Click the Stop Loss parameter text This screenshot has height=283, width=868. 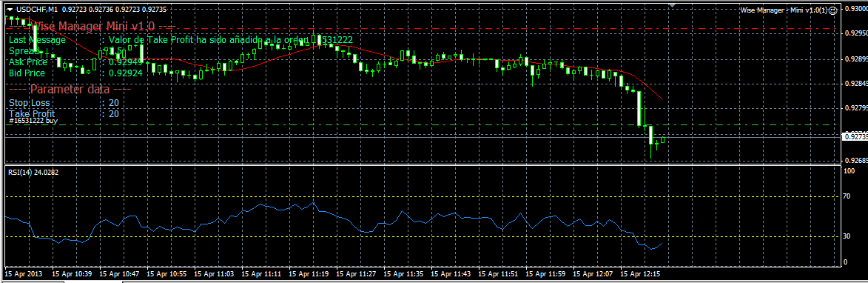coord(30,103)
